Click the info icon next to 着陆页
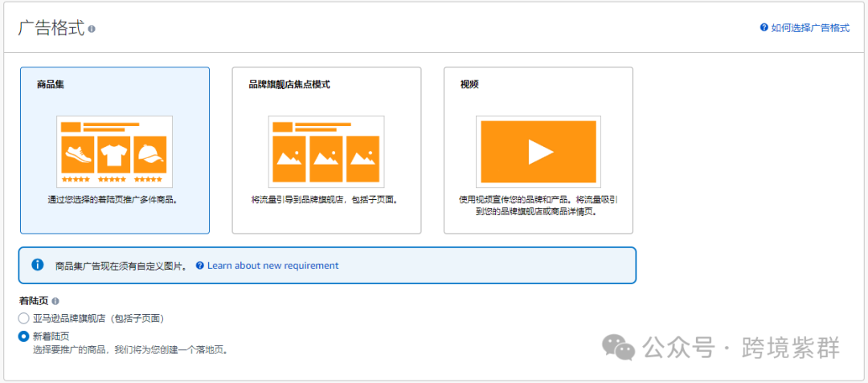868x383 pixels. 55,302
